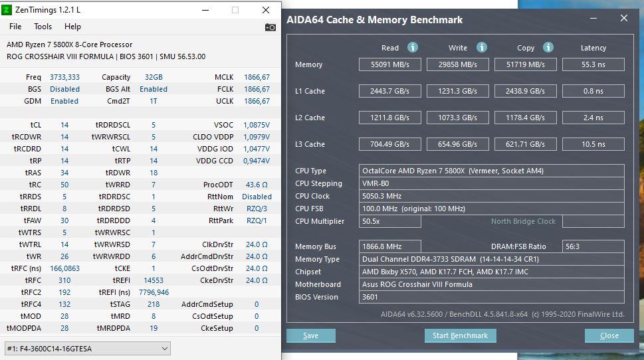The image size is (644, 360).
Task: Click the ZenTimings app logo icon
Action: (x=7, y=10)
